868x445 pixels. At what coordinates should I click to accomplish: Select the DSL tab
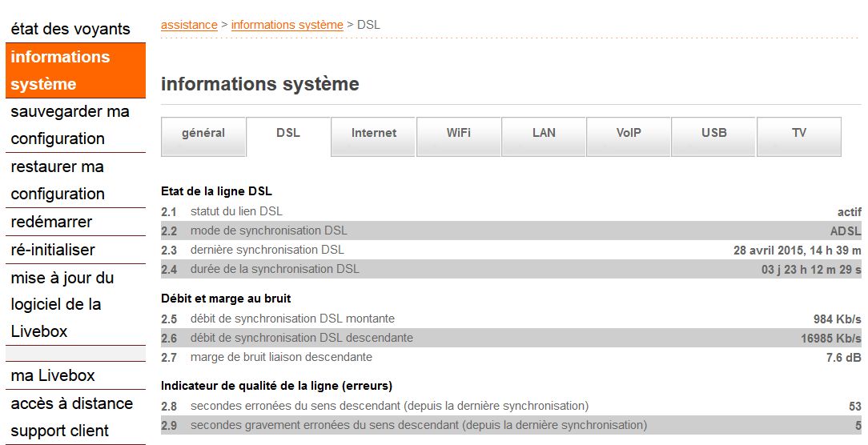pos(288,134)
